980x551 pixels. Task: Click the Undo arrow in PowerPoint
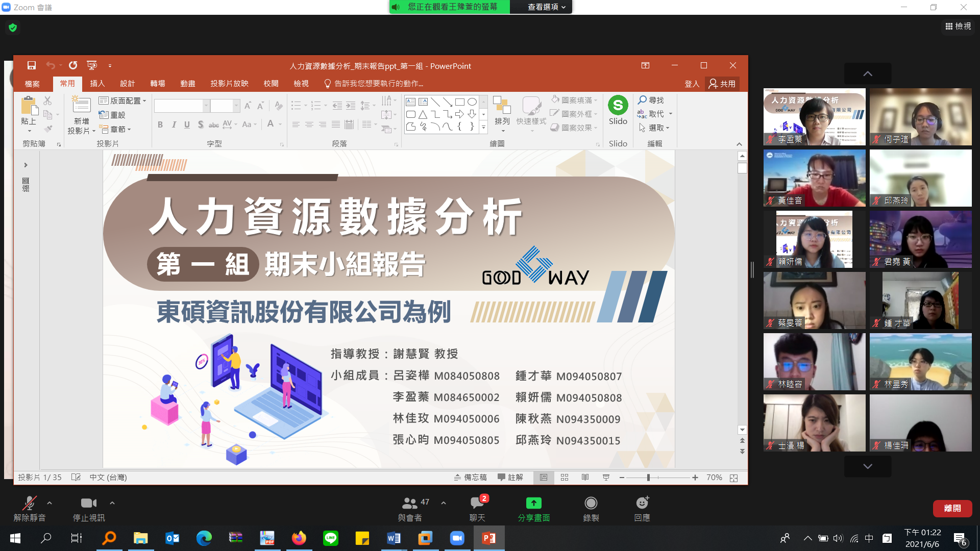click(50, 65)
